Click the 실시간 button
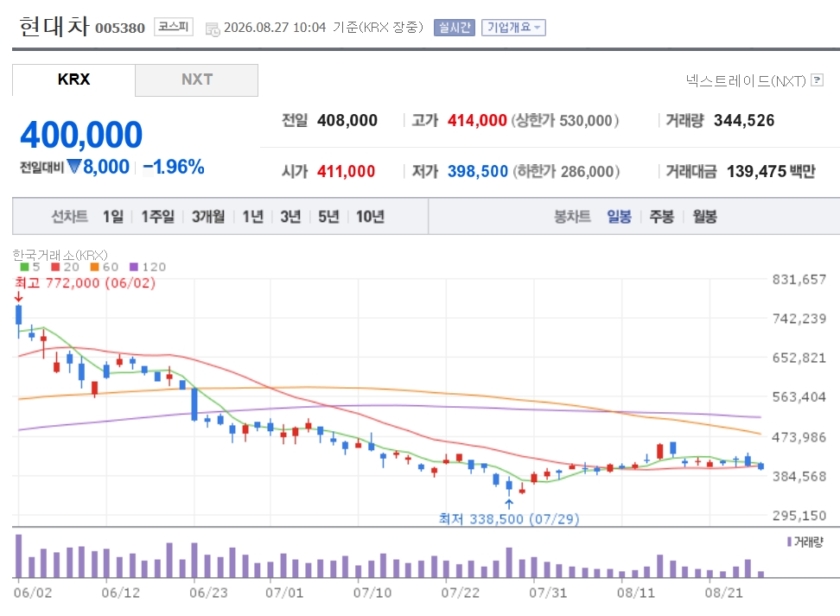 [x=455, y=28]
